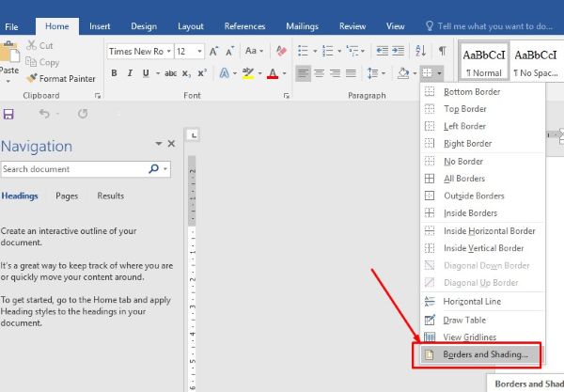The image size is (564, 392).
Task: Click the Shading paint bucket icon
Action: (x=403, y=73)
